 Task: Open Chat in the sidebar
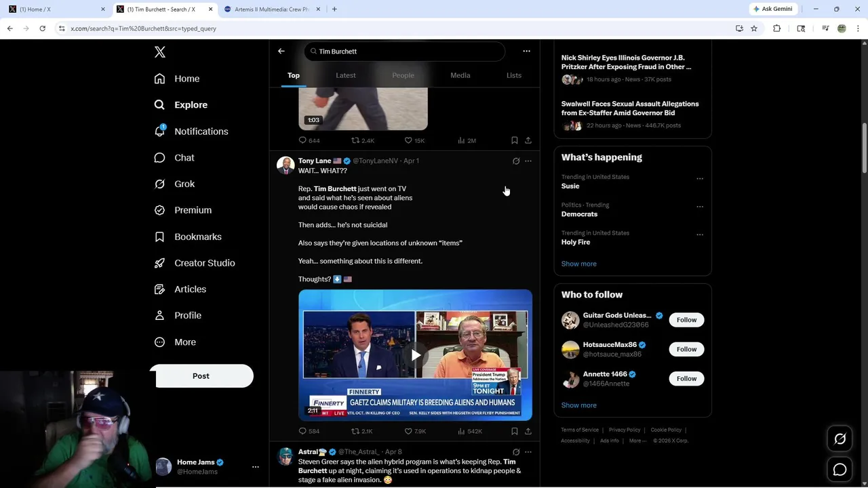click(174, 158)
